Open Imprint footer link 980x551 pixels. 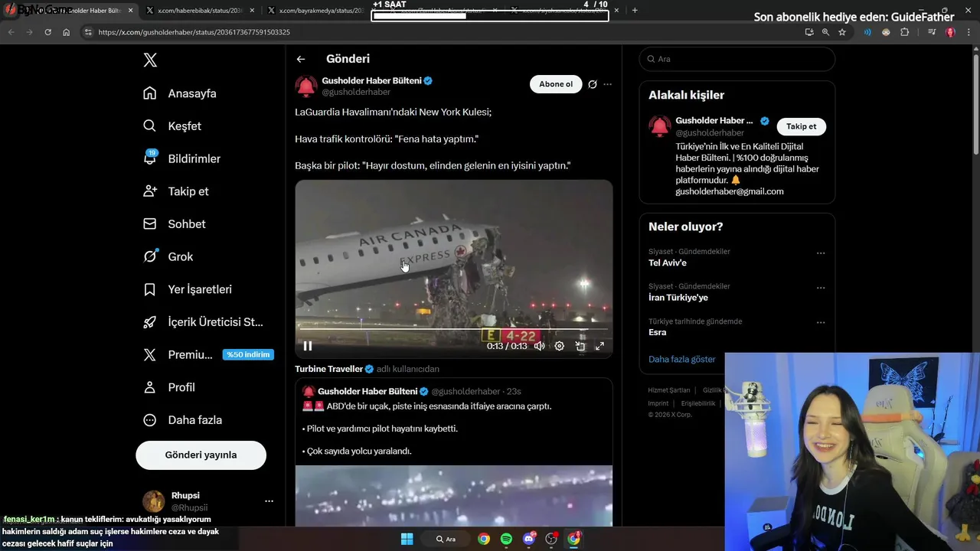point(658,403)
